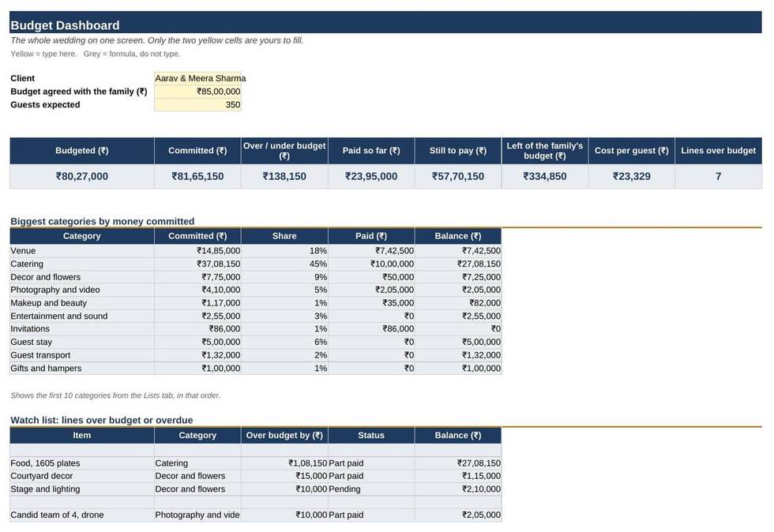The height and width of the screenshot is (532, 774).
Task: Click the "Lines over budget" header
Action: point(718,151)
